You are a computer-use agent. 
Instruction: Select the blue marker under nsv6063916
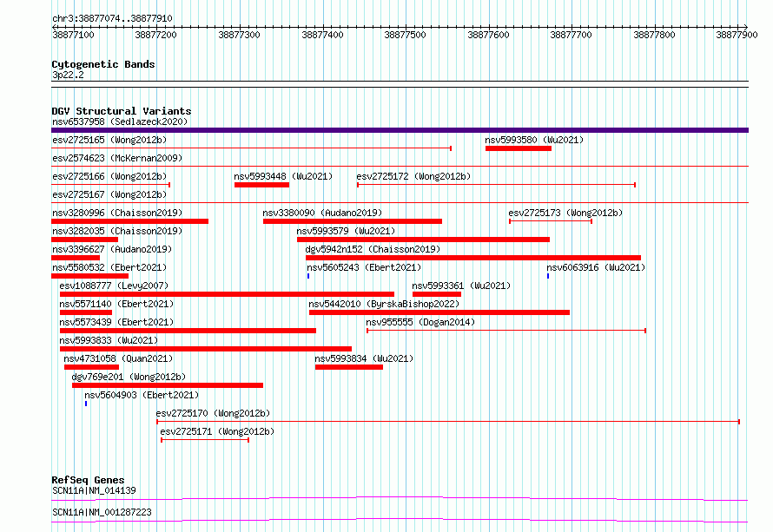[x=548, y=276]
